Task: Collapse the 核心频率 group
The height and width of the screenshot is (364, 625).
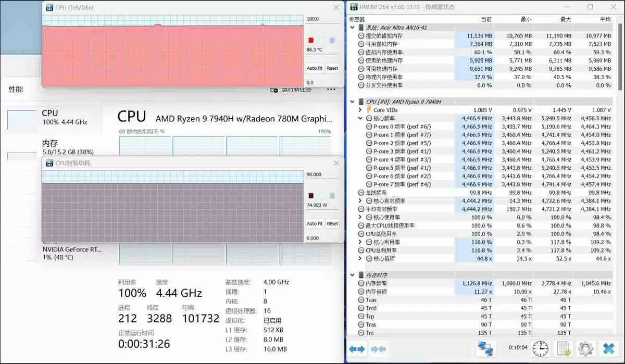Action: click(360, 118)
